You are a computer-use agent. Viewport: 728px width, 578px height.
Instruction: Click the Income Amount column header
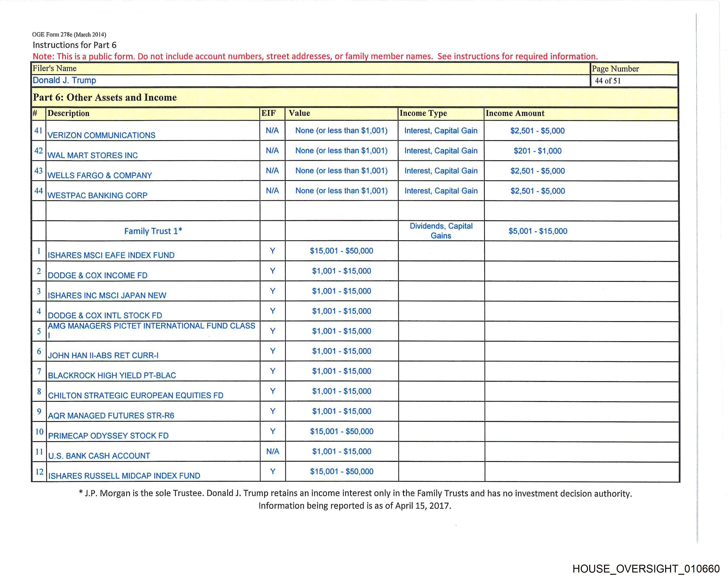(x=515, y=113)
